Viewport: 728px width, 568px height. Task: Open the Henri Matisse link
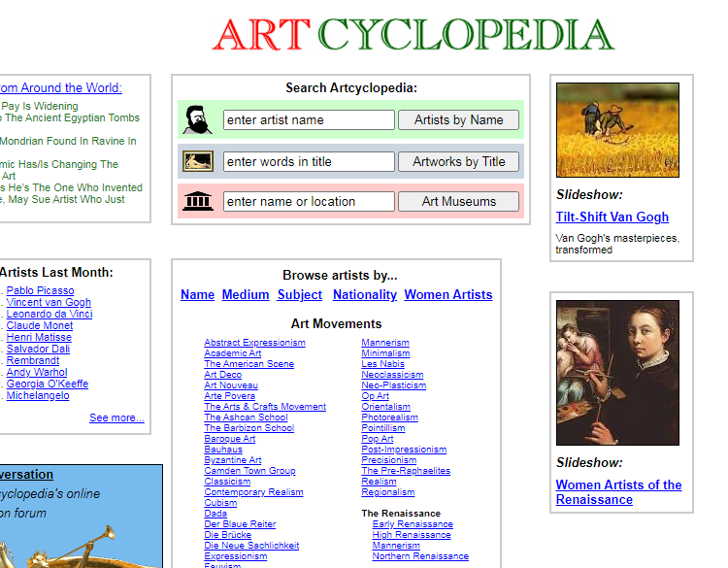39,337
